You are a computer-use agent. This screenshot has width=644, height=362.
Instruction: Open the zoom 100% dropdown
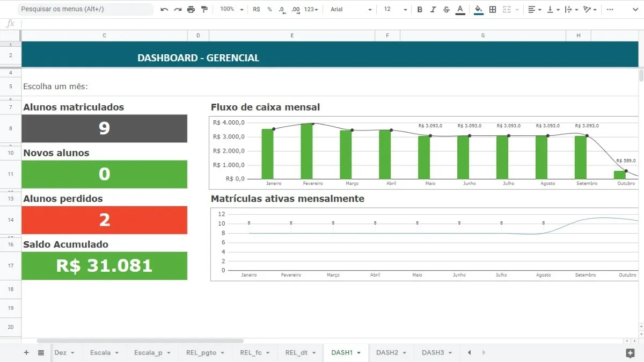click(231, 10)
